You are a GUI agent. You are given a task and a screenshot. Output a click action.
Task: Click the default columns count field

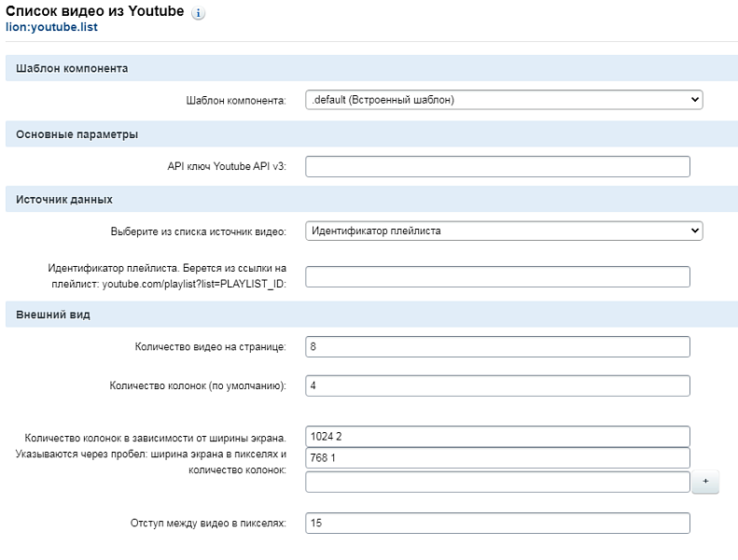pyautogui.click(x=497, y=385)
